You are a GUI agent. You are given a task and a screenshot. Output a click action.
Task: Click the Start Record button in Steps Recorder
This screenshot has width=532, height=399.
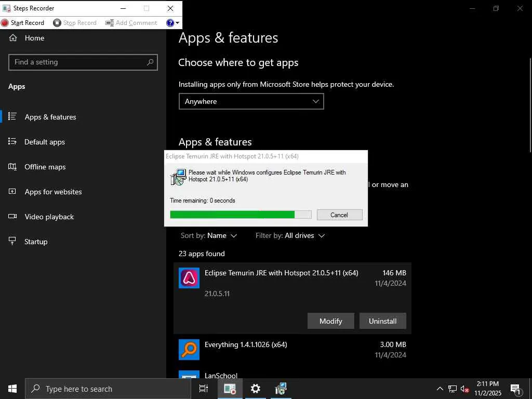(23, 23)
